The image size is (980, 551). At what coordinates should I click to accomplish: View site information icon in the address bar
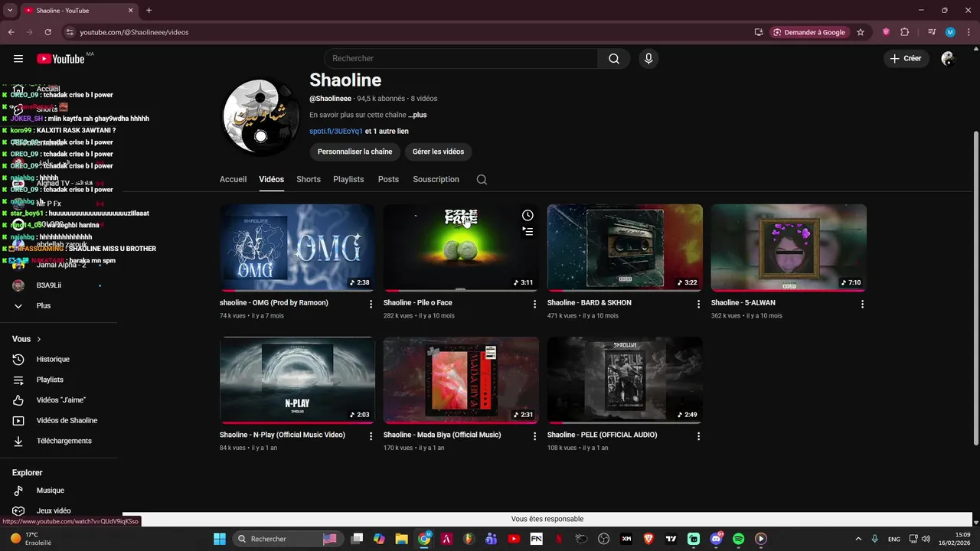point(70,32)
